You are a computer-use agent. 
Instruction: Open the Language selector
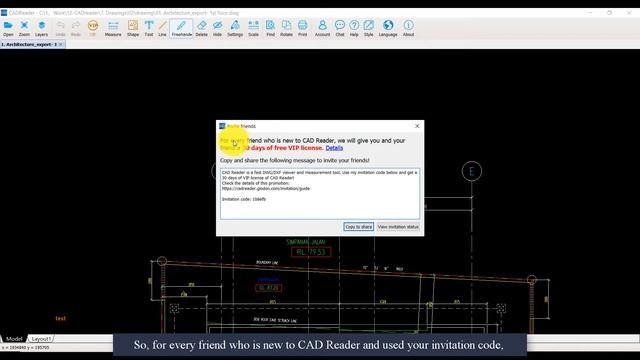(x=388, y=29)
